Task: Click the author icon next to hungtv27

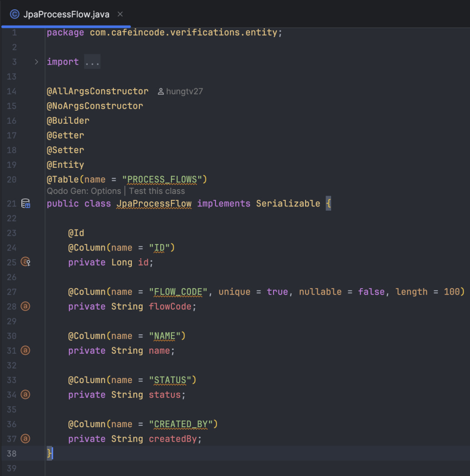Action: pyautogui.click(x=161, y=92)
